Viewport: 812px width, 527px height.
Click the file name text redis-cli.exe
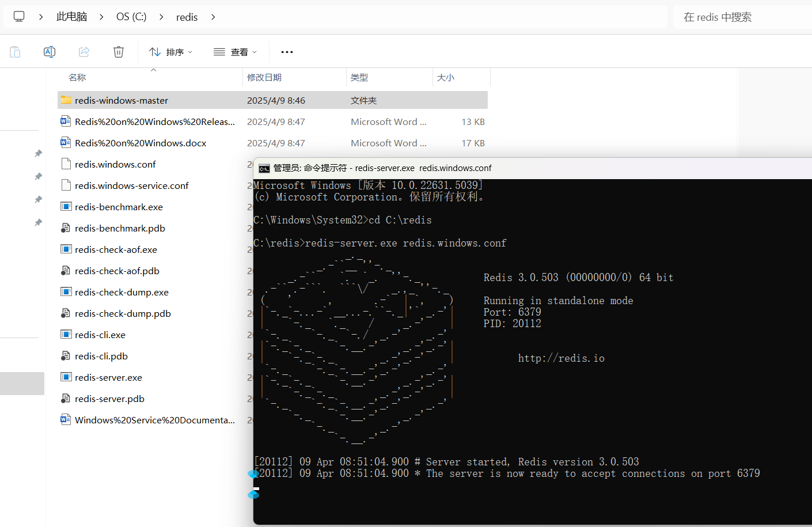(x=100, y=335)
